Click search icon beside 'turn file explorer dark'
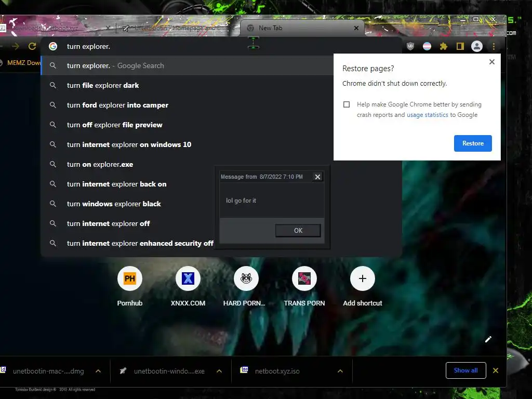 [53, 85]
